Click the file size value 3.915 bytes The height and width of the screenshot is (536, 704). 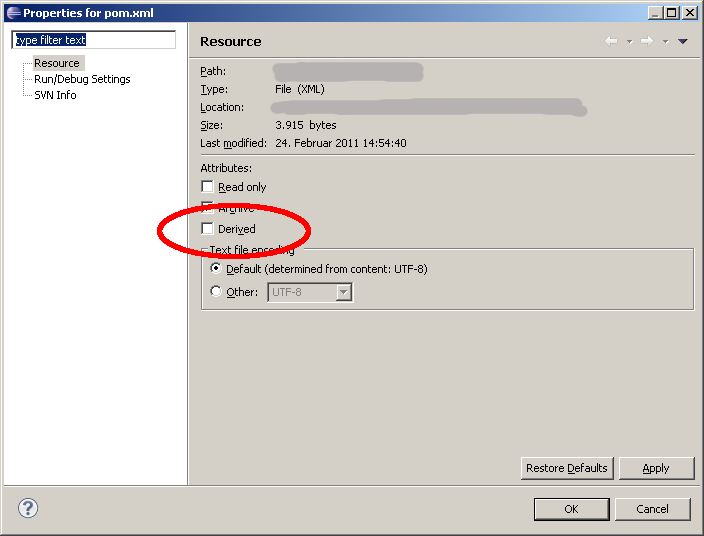(x=306, y=125)
